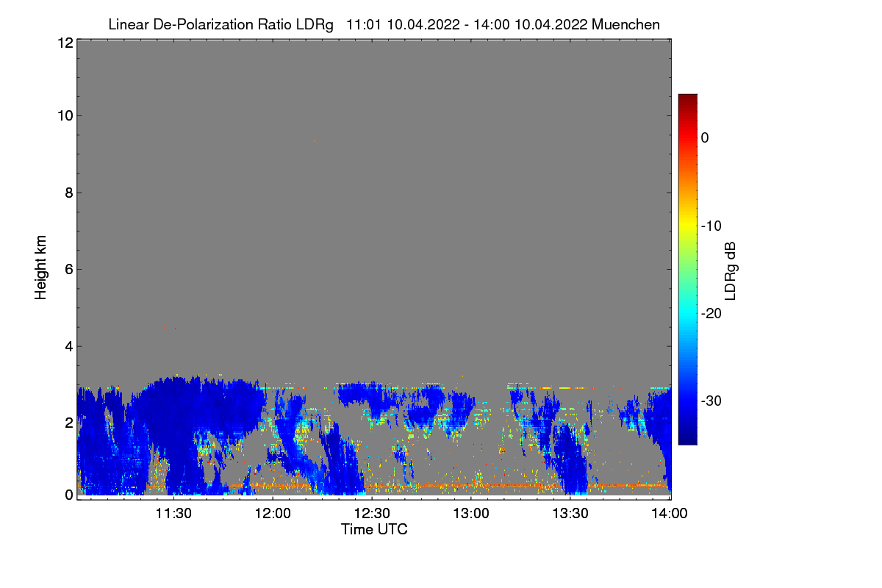Click the '4' height axis tick label
Screen dimensions: 882x588
(x=68, y=345)
